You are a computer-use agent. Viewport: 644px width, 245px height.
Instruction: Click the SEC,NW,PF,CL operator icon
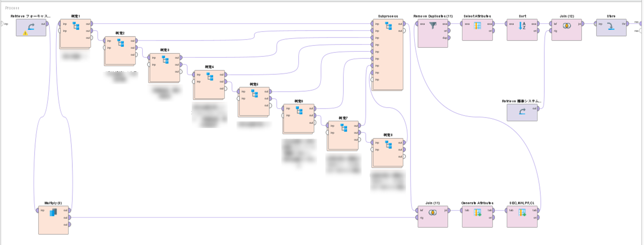522,212
